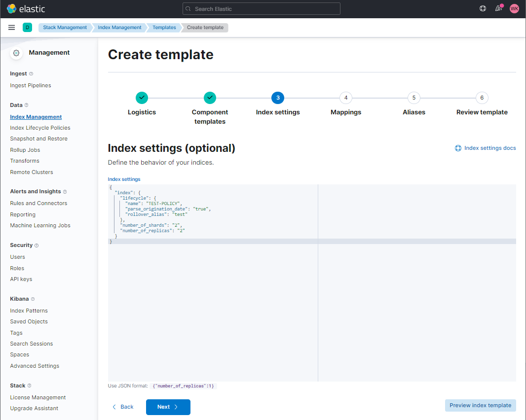Go Back to previous step
Screen dimensions: 526x420
tap(123, 407)
